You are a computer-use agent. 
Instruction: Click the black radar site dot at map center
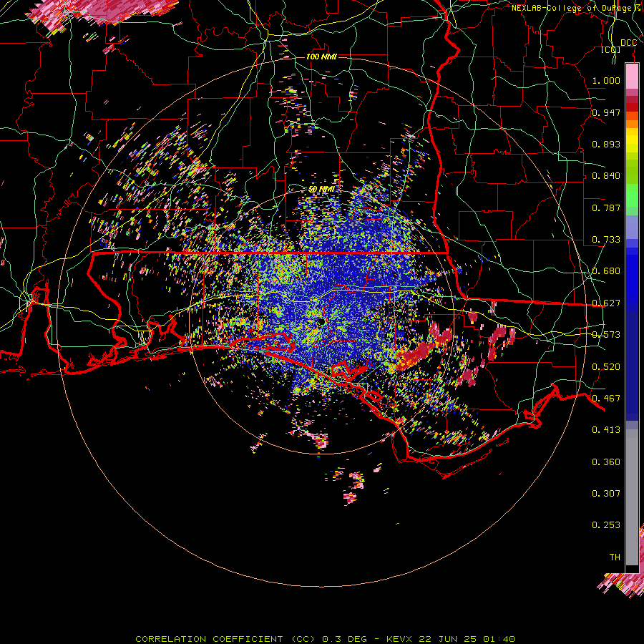pos(321,321)
